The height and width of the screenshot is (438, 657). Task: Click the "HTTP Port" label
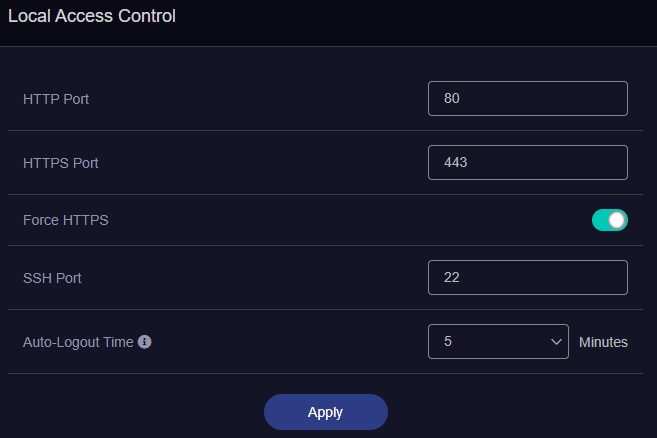(x=56, y=99)
